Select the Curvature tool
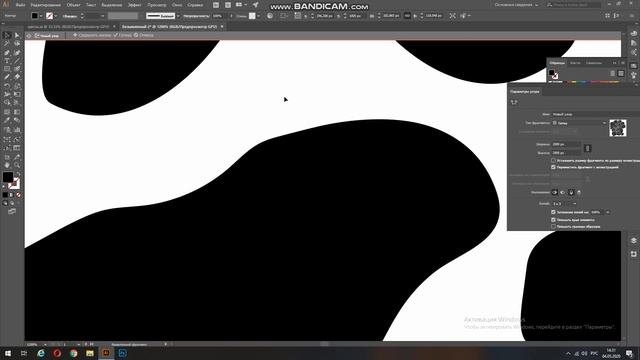The width and height of the screenshot is (640, 360). point(17,53)
